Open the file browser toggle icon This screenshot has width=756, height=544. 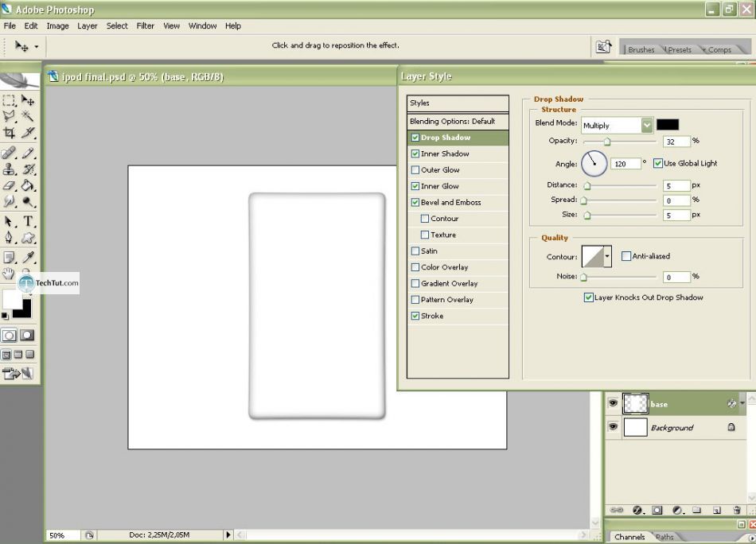603,47
